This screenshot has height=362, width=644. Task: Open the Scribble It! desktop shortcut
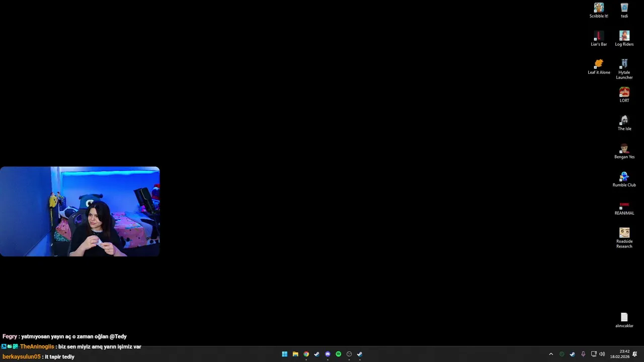(599, 11)
